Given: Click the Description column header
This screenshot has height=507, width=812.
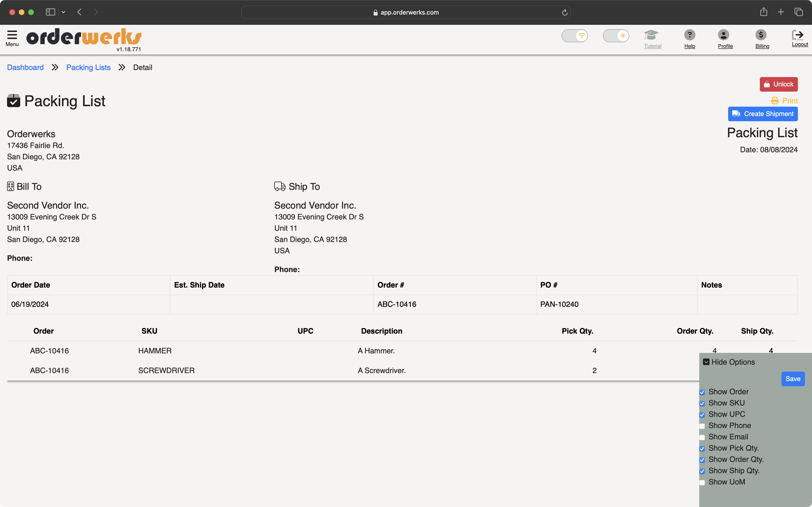Looking at the screenshot, I should click(382, 331).
